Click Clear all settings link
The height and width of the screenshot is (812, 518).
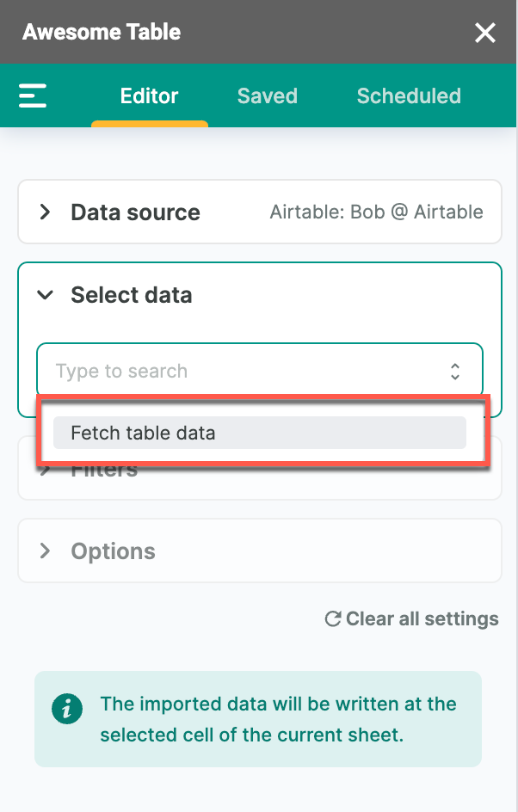point(412,618)
